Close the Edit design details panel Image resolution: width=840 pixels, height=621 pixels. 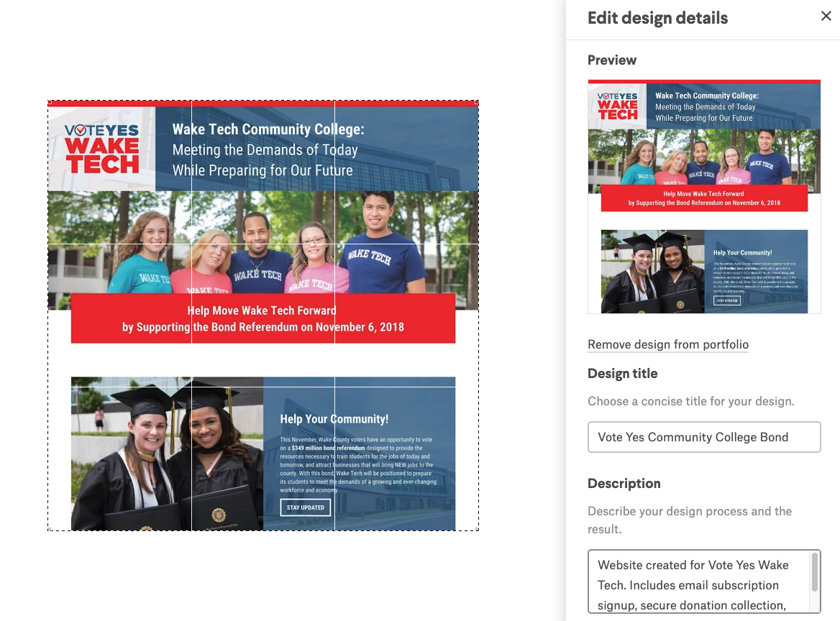point(826,16)
